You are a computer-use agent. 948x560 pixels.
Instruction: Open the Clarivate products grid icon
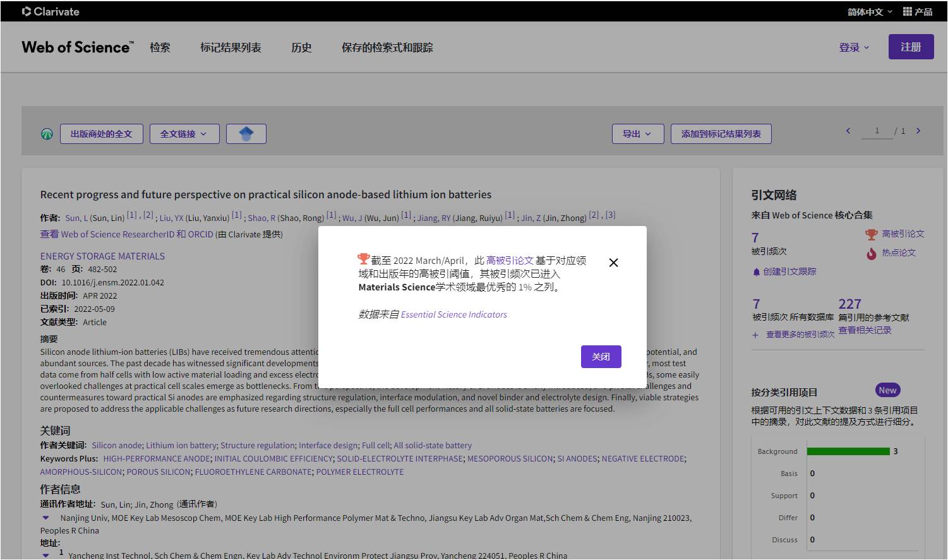[908, 11]
